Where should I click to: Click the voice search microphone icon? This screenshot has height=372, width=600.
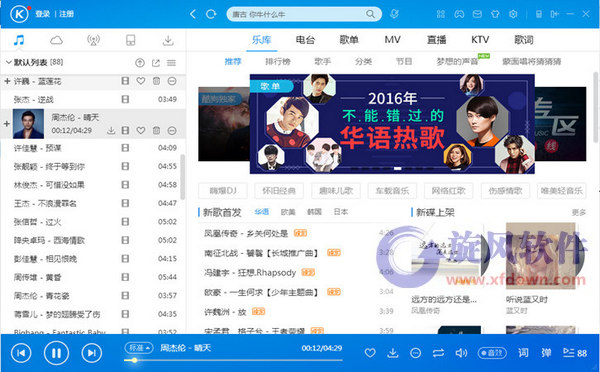coord(394,14)
